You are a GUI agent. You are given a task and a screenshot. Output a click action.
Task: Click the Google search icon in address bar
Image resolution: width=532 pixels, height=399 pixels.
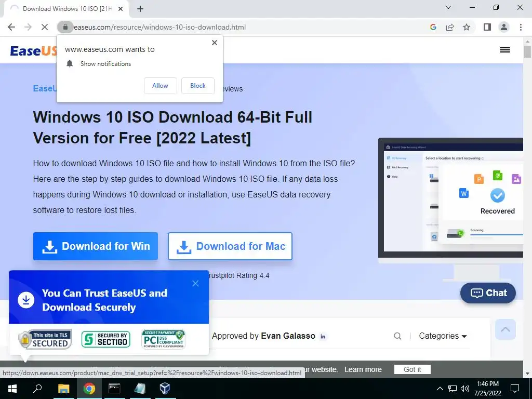point(433,27)
